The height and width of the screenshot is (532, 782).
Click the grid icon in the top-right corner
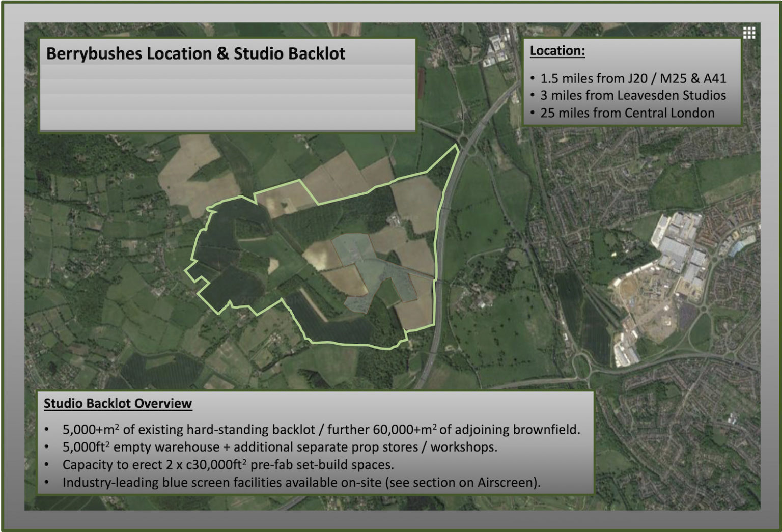click(x=748, y=33)
